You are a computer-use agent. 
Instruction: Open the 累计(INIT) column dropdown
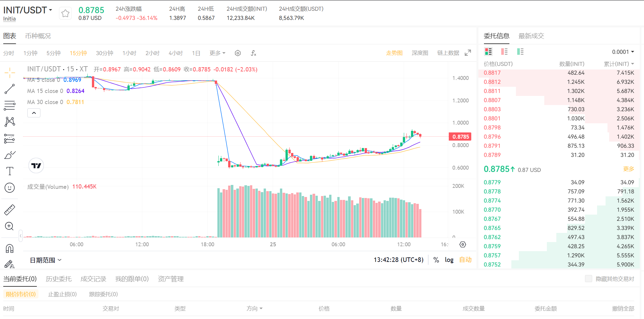click(x=619, y=64)
